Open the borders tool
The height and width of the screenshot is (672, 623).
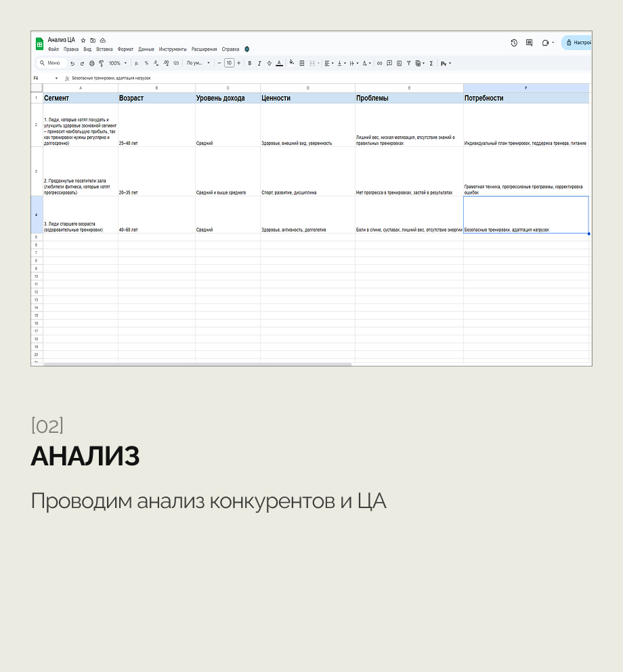pyautogui.click(x=302, y=64)
